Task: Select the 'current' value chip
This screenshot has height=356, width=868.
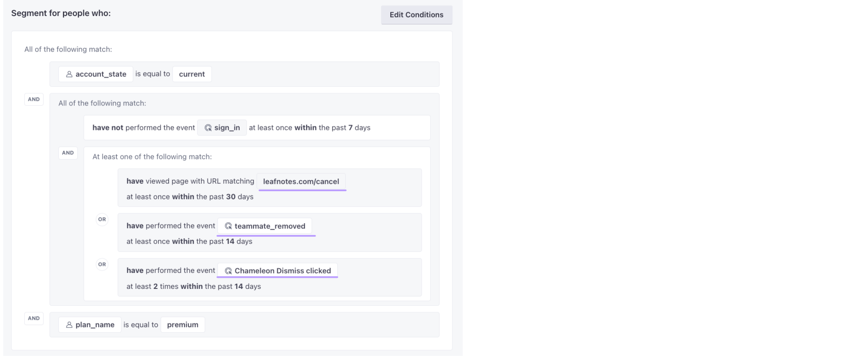Action: click(x=192, y=74)
